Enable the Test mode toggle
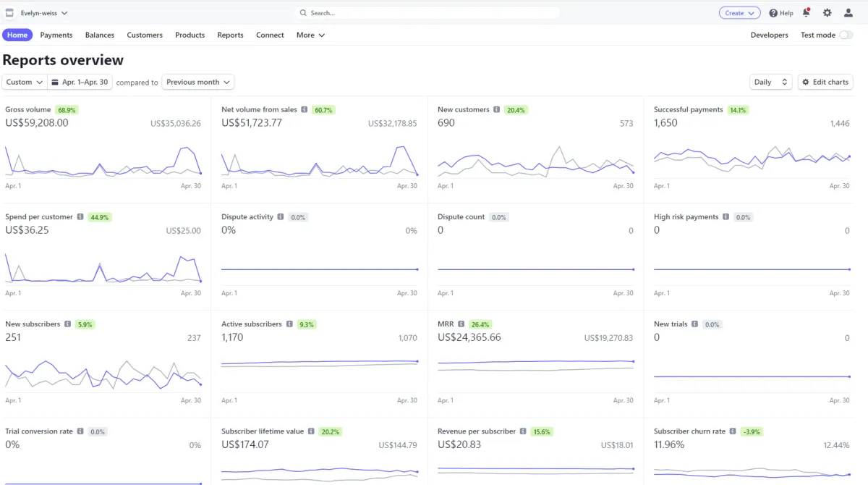868x485 pixels. [x=845, y=35]
